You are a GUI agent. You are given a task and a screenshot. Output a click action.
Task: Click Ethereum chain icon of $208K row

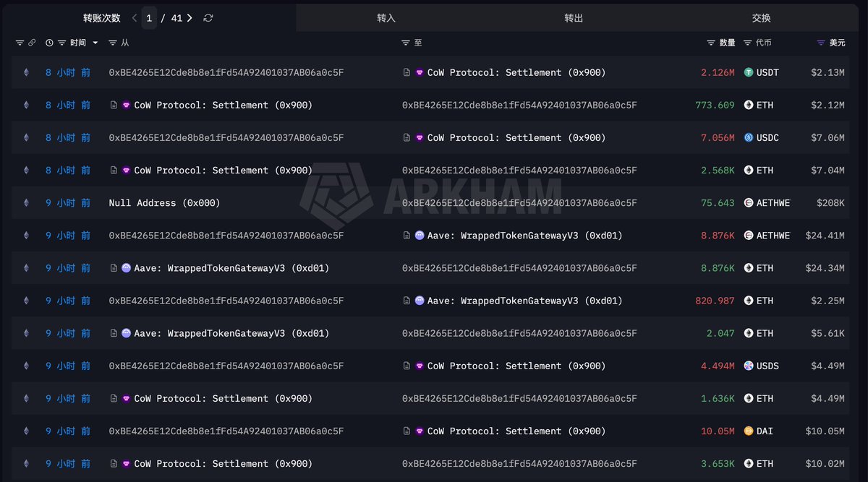(27, 203)
